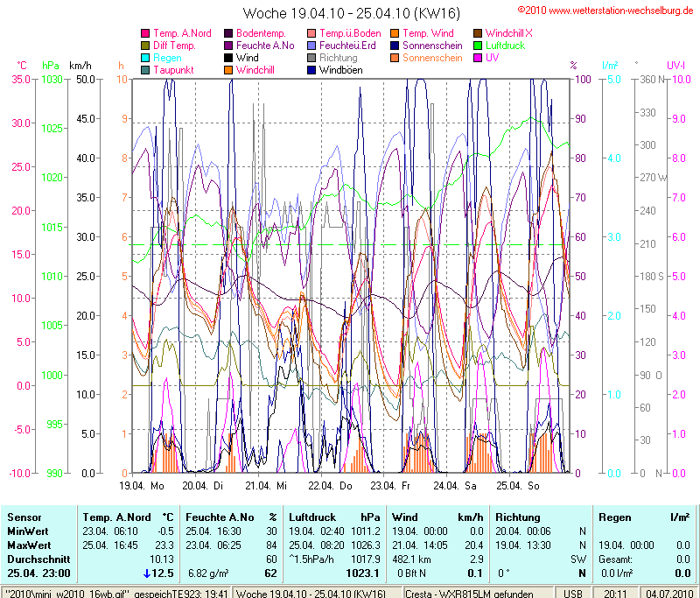Screen dimensions: 700x598
Task: Click the MaxWert row label
Action: click(x=29, y=545)
